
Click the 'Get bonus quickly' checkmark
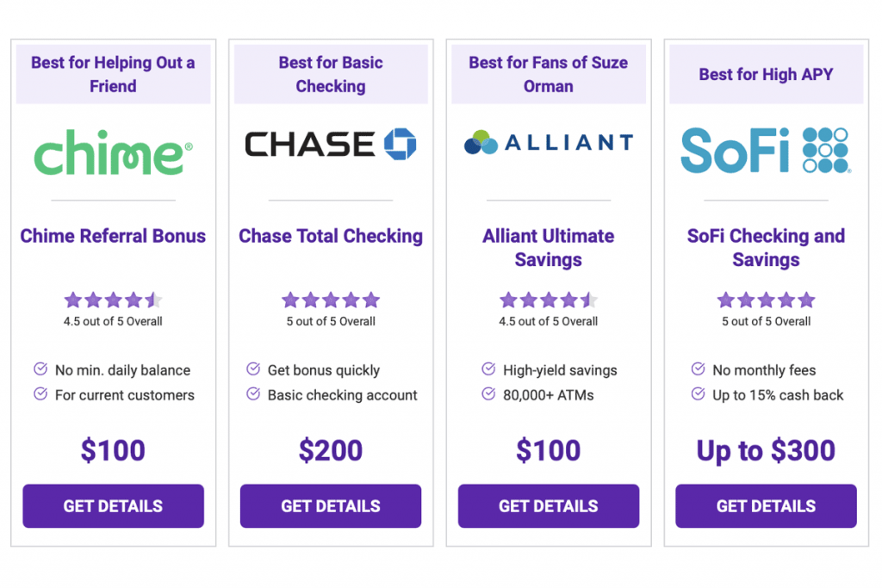pos(253,369)
